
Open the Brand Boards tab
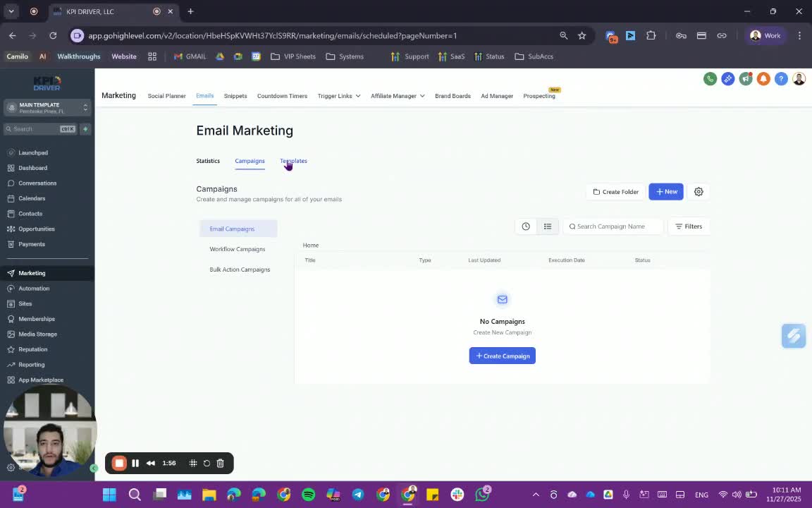[x=453, y=96]
